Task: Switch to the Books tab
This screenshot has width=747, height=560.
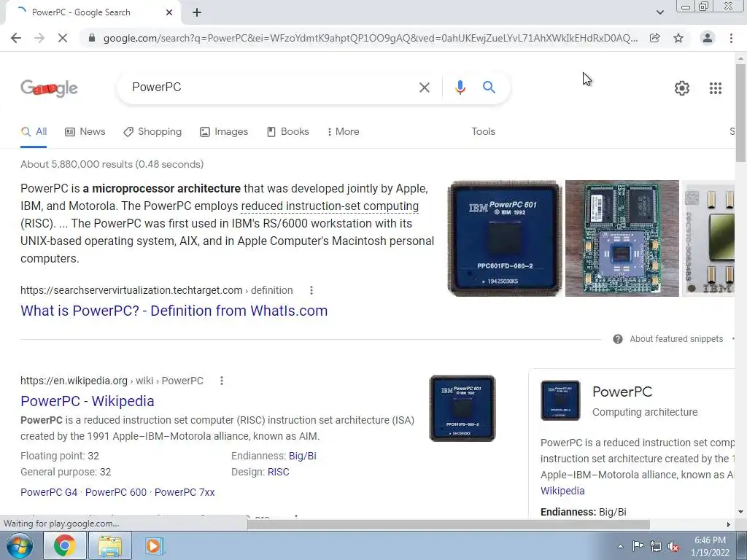Action: tap(287, 132)
